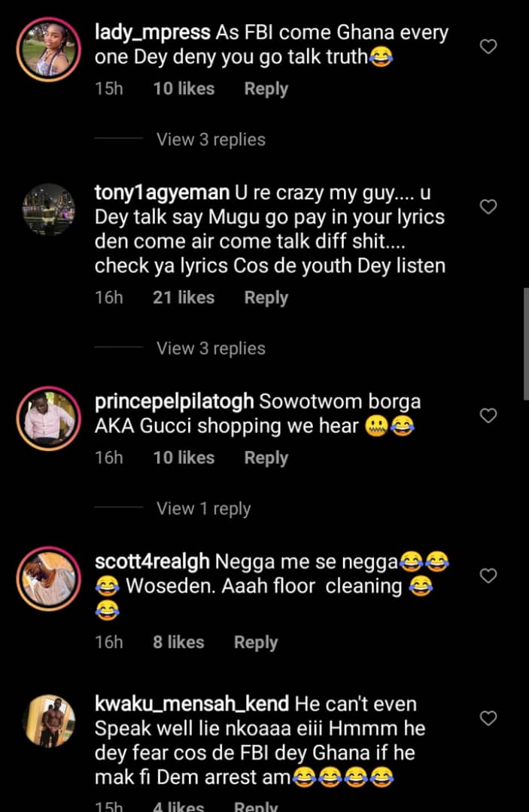The height and width of the screenshot is (812, 529).
Task: Expand 3 replies under tony1agyeman's comment
Action: click(x=211, y=349)
